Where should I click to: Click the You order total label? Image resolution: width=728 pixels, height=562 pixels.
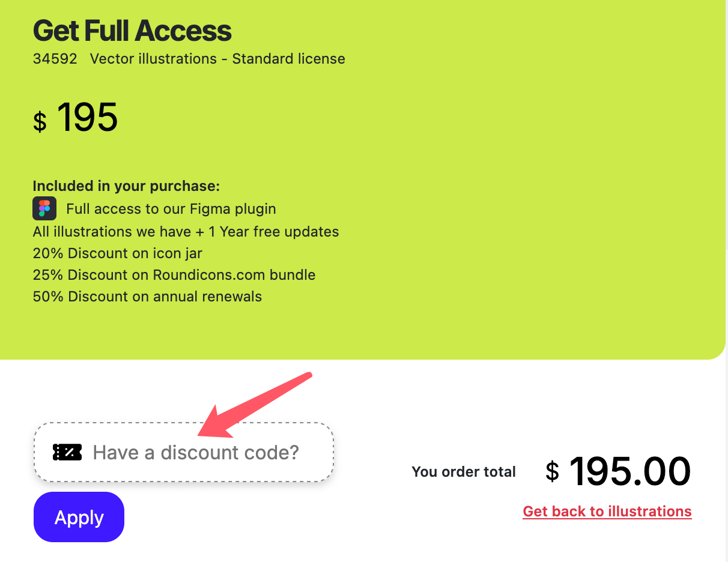coord(464,472)
